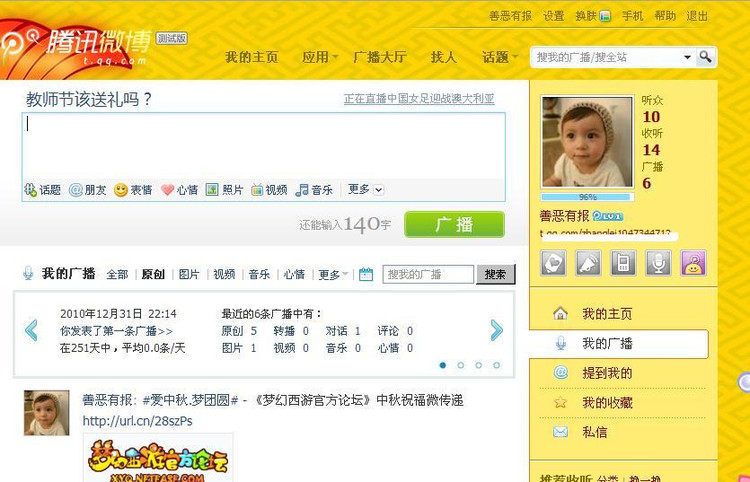Viewport: 750px width, 482px height.
Task: Select the last carousel pagination dot
Action: [496, 365]
